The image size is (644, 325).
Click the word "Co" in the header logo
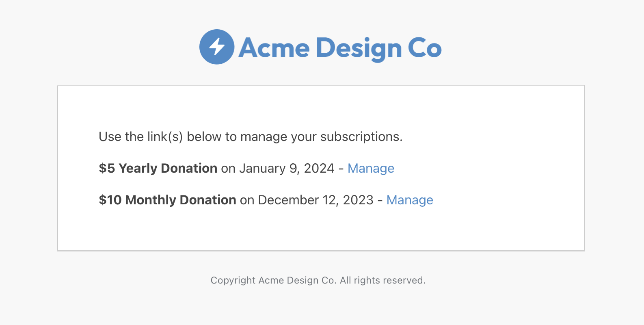[424, 48]
